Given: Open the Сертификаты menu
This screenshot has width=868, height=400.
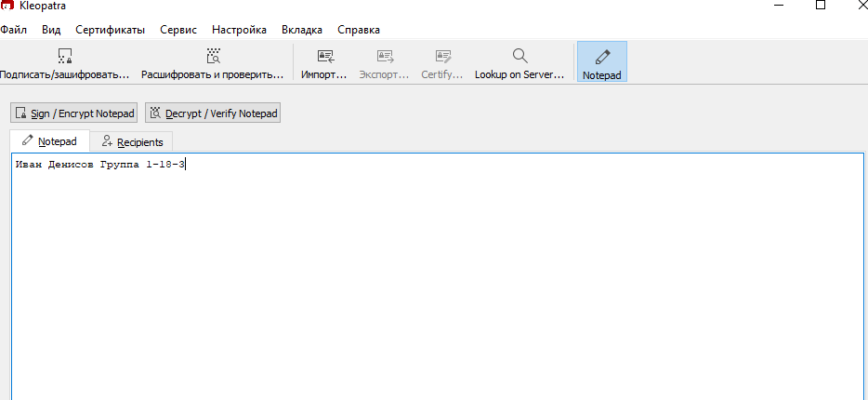Looking at the screenshot, I should (x=111, y=30).
